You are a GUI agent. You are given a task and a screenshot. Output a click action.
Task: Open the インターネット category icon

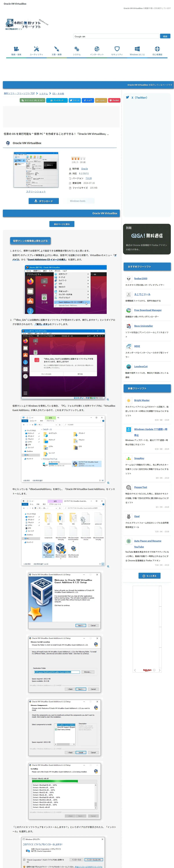tap(97, 49)
